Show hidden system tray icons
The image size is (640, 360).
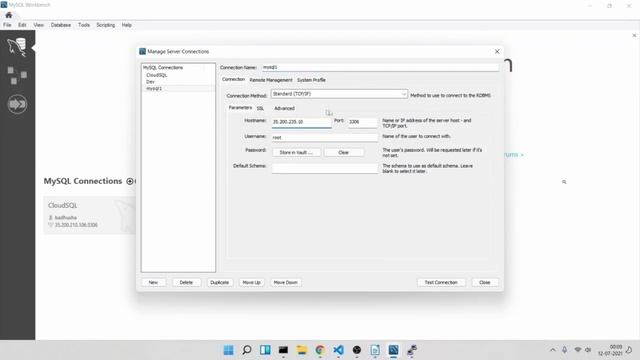pyautogui.click(x=553, y=350)
